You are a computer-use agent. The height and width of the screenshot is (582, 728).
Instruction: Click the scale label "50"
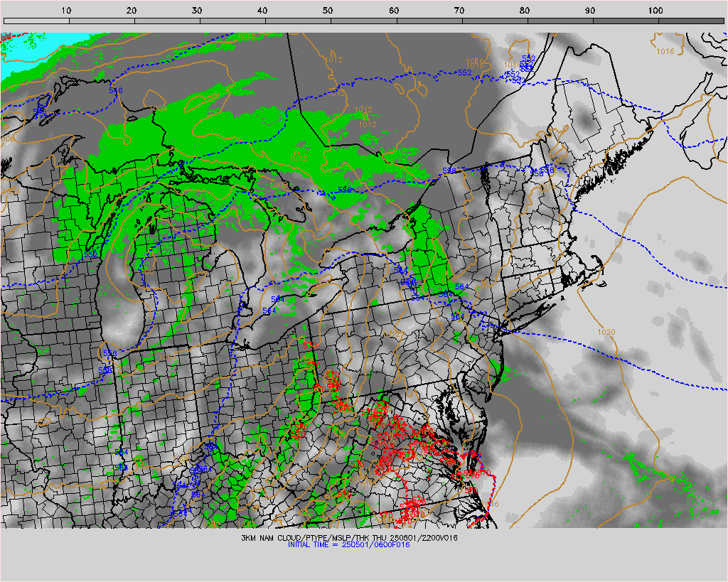(328, 10)
